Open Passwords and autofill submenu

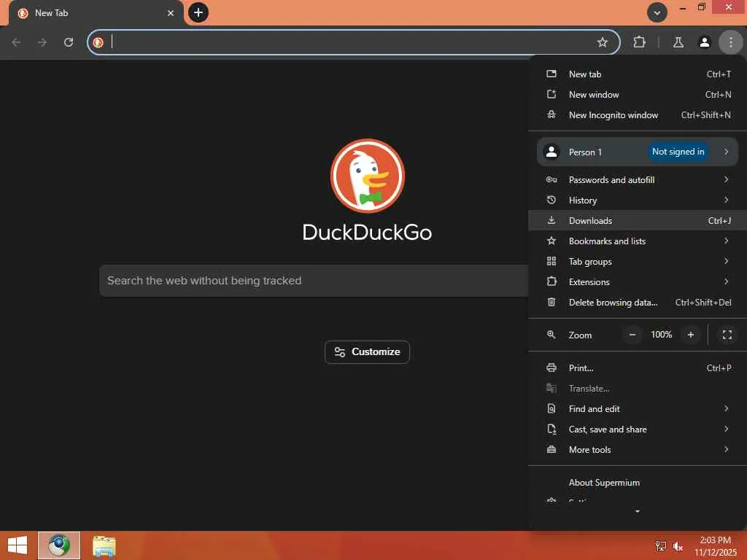click(638, 180)
